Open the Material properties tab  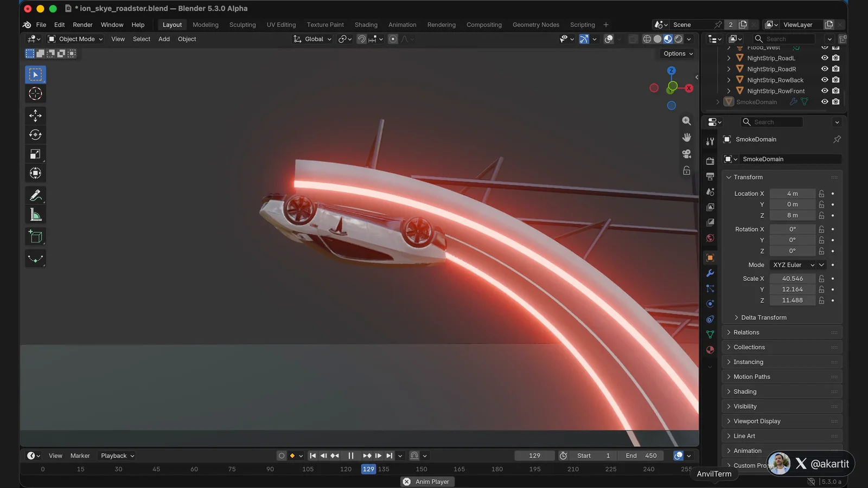(710, 350)
